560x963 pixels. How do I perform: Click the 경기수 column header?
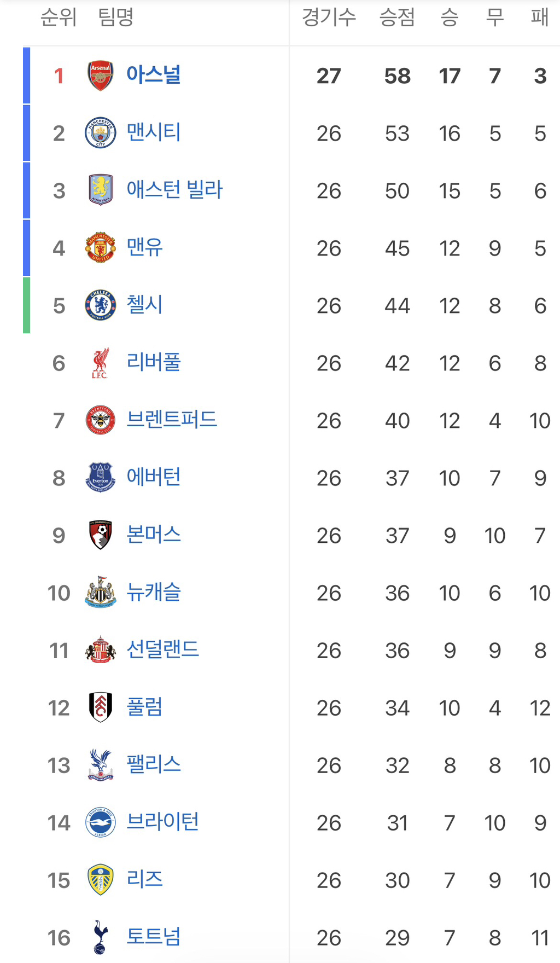[x=329, y=18]
